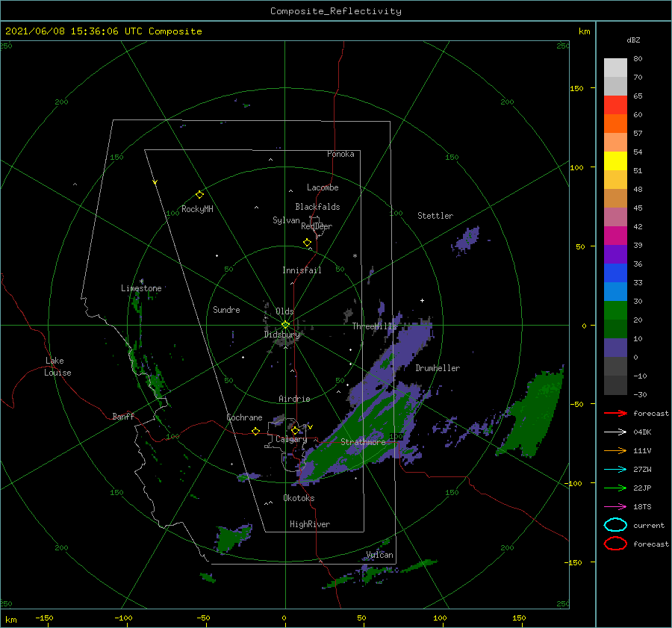Click the yellow diamond marker below RedDeer
672x628 pixels.
[x=307, y=243]
